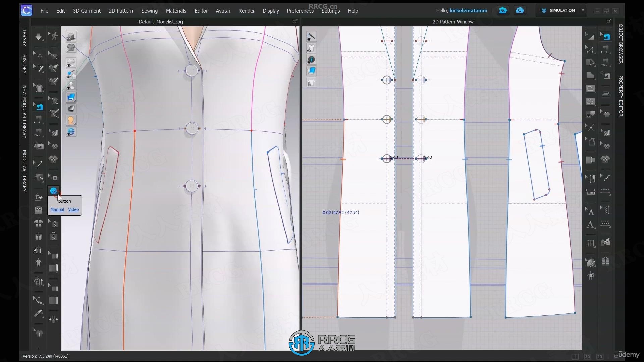Open the plugin puzzle icon in header
Viewport: 644px width, 362px height.
point(503,10)
